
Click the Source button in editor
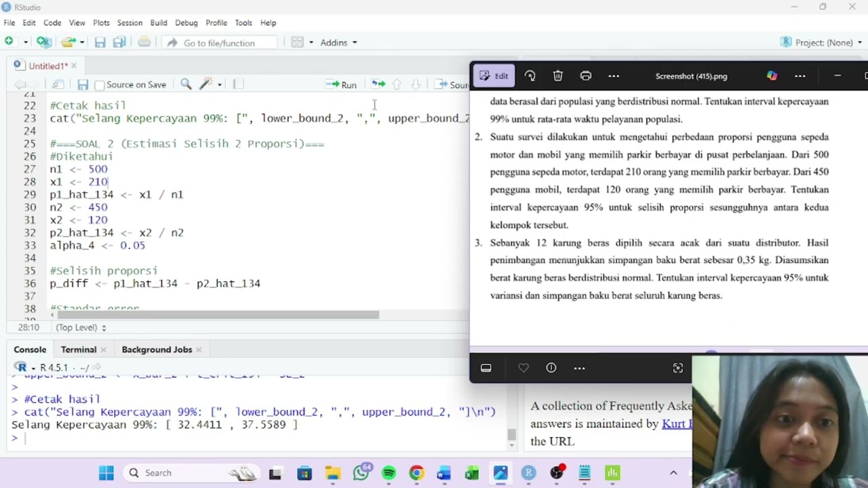coord(452,85)
